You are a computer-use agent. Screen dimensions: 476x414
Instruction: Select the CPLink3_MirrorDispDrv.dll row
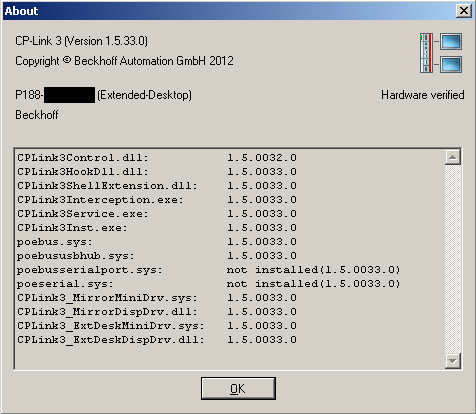[157, 311]
